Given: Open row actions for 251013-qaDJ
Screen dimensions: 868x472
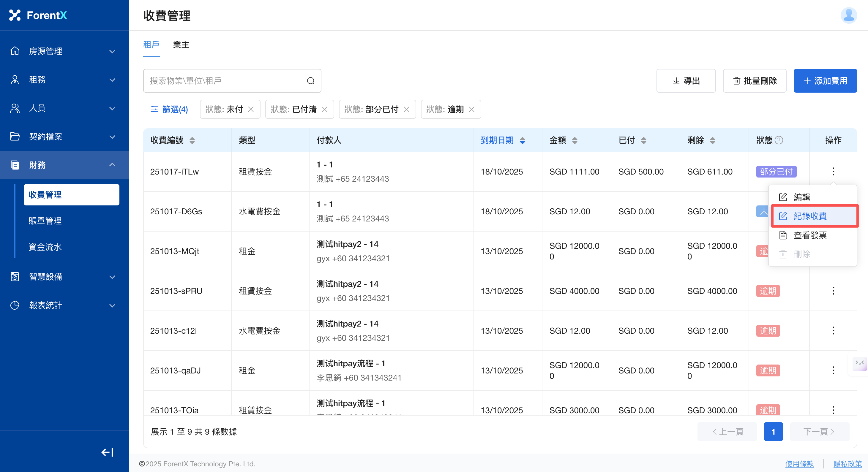Looking at the screenshot, I should (833, 370).
